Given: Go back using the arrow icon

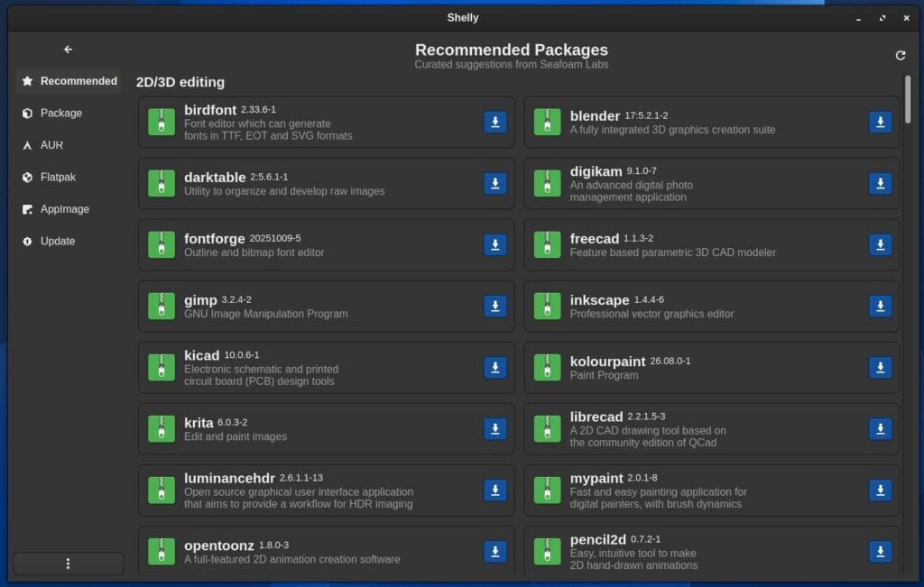Looking at the screenshot, I should (x=69, y=50).
